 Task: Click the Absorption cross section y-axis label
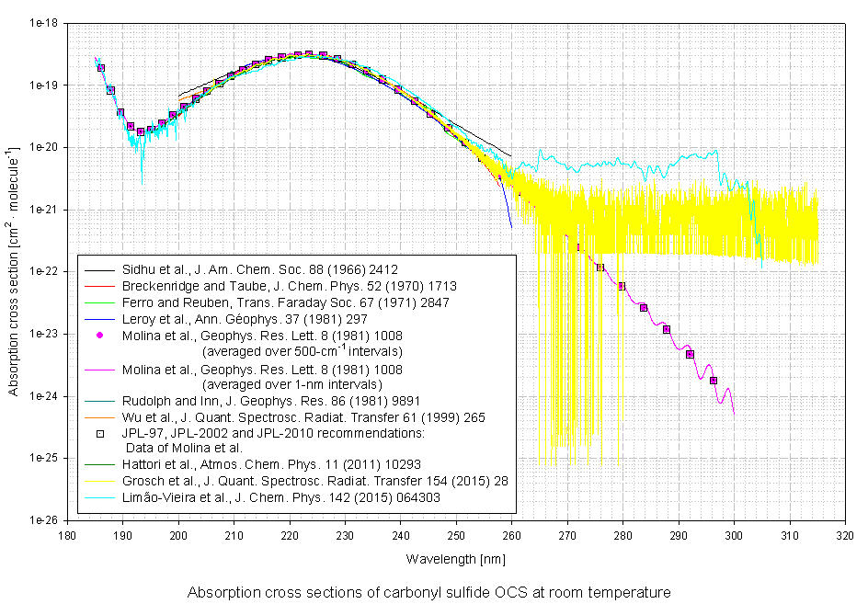[14, 271]
